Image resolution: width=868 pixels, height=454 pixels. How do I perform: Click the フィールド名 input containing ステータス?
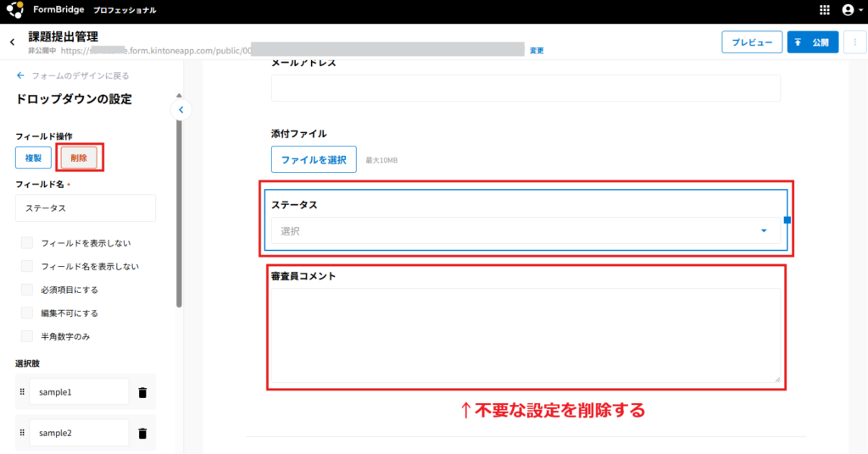point(86,208)
